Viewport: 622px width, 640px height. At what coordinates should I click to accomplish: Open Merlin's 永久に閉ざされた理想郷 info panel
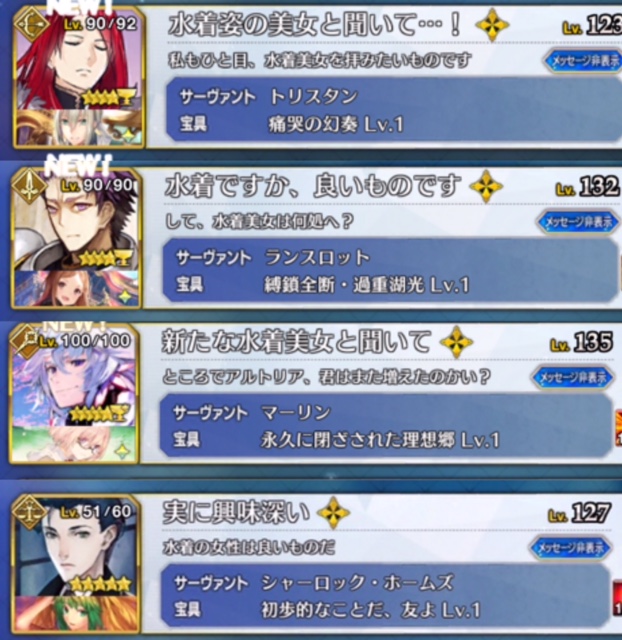tap(386, 426)
